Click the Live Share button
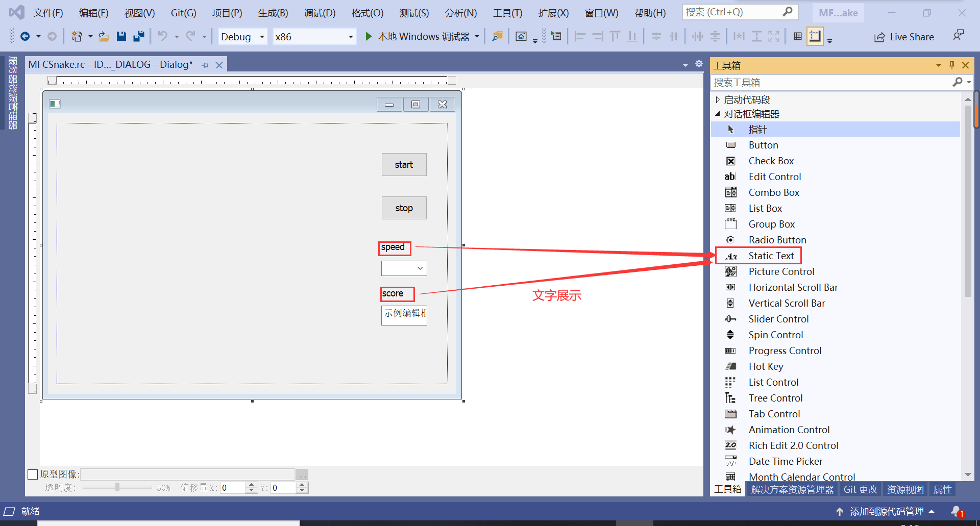The image size is (980, 526). coord(904,37)
